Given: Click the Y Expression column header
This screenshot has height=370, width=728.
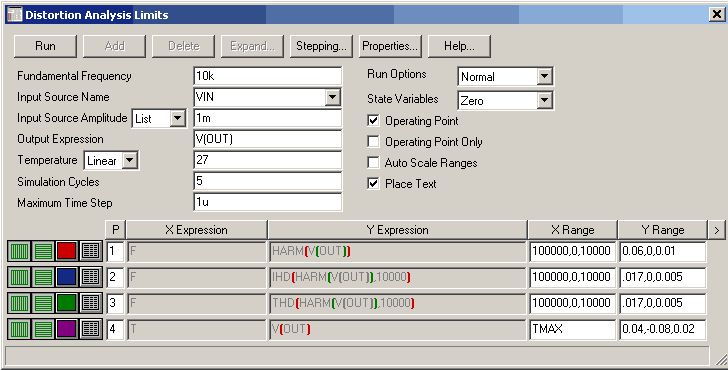Looking at the screenshot, I should [x=398, y=230].
